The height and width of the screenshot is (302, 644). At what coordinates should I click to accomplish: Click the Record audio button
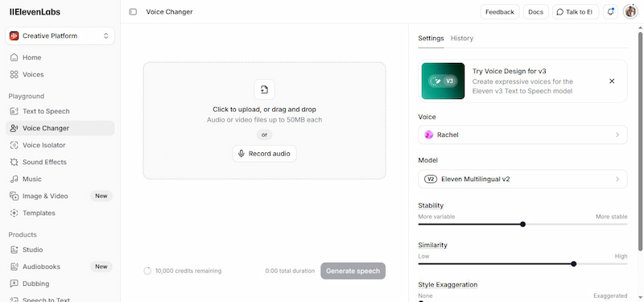[x=264, y=154]
